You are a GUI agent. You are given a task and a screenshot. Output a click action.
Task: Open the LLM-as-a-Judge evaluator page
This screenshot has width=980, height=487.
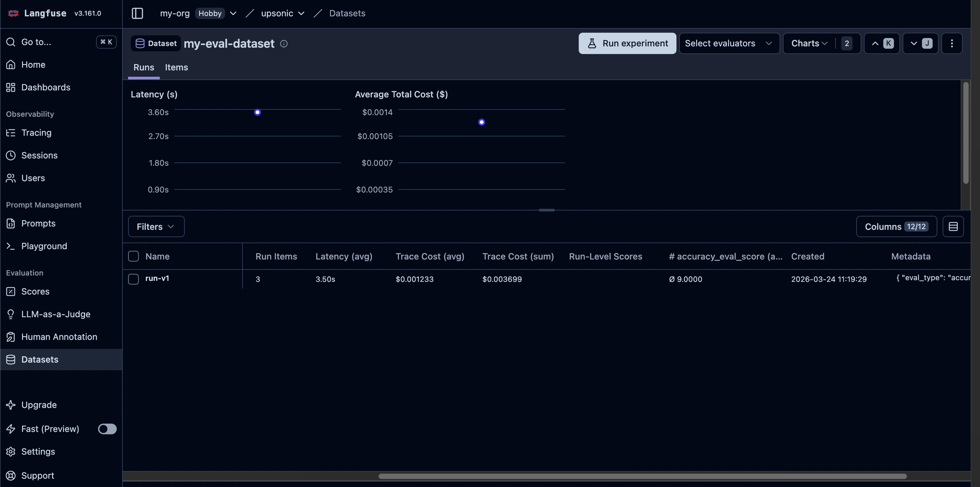56,314
